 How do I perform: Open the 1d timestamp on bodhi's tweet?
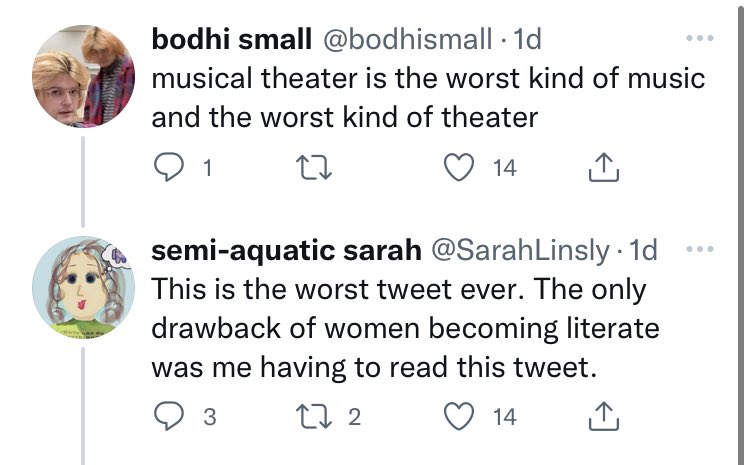[x=527, y=39]
